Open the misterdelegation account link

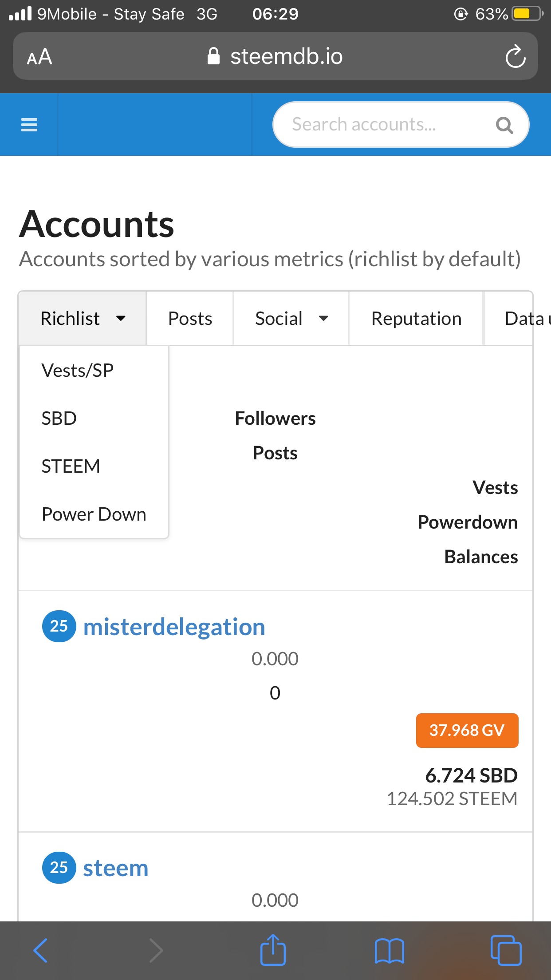pyautogui.click(x=174, y=627)
